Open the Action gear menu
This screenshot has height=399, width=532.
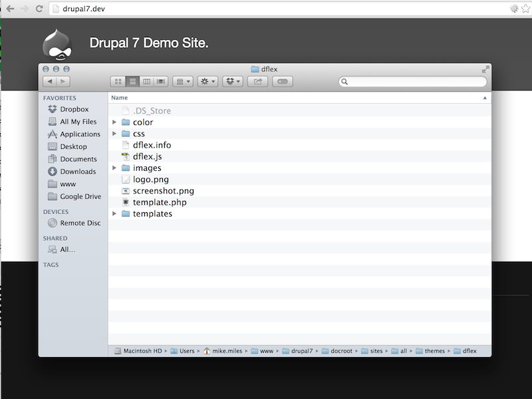(x=207, y=81)
